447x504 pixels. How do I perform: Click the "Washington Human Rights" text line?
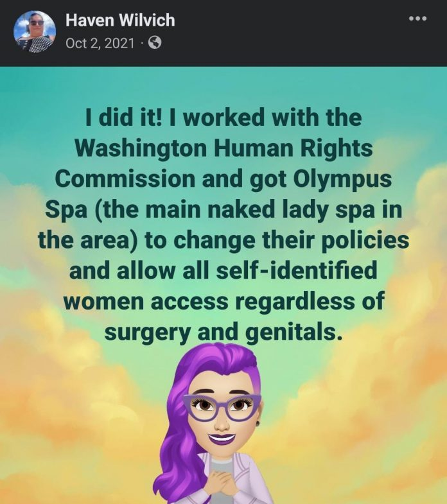click(x=224, y=148)
